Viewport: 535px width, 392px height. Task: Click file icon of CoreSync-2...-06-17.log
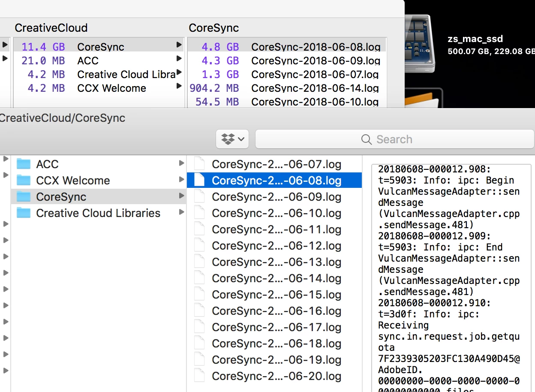click(x=199, y=327)
